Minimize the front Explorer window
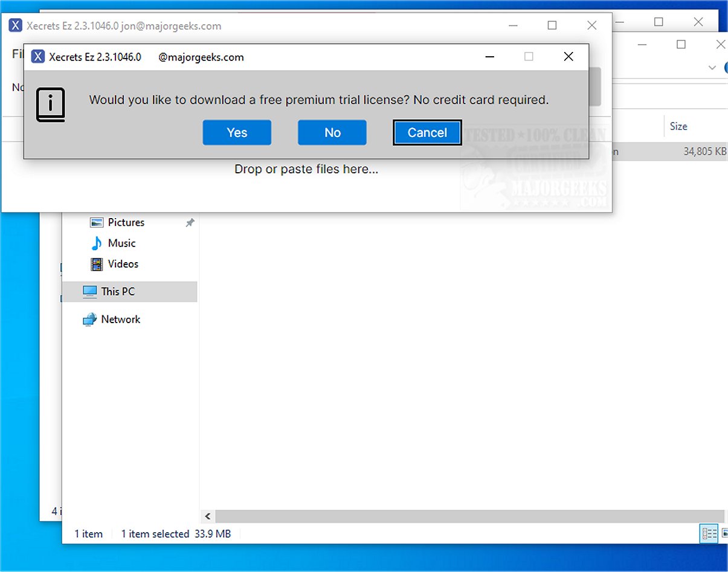This screenshot has height=572, width=728. pyautogui.click(x=642, y=45)
